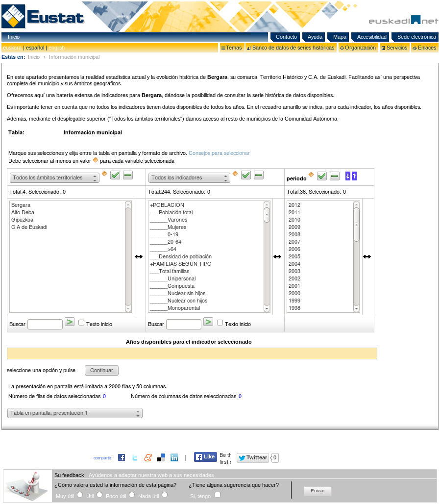440x504 pixels.
Task: Click the Continuar button
Action: point(101,370)
